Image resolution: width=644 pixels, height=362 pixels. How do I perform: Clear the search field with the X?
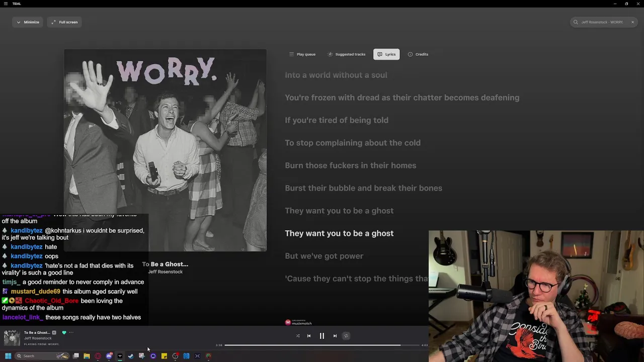click(x=632, y=22)
